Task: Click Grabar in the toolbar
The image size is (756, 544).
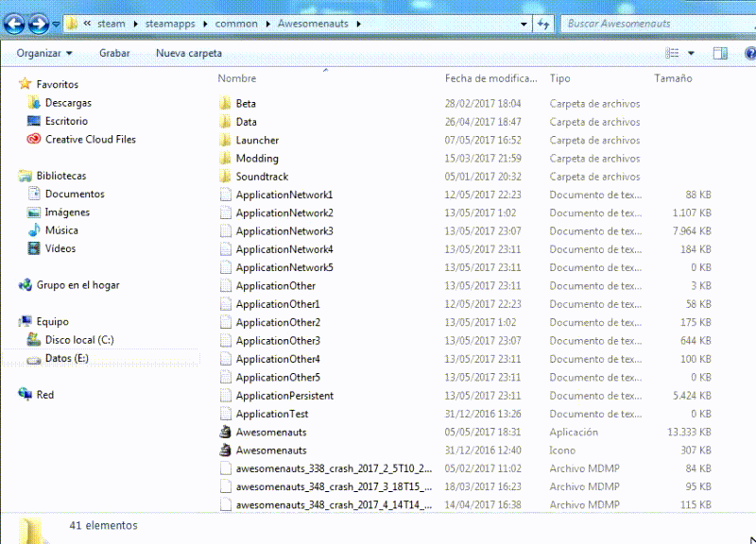Action: coord(114,53)
